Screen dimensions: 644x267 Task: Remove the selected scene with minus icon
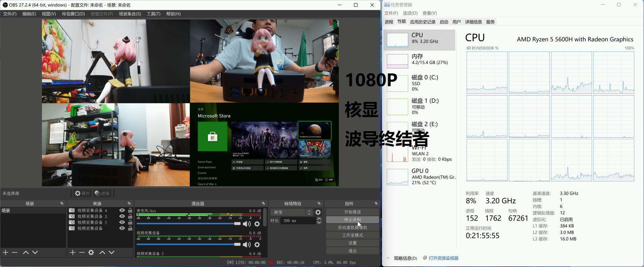point(15,252)
